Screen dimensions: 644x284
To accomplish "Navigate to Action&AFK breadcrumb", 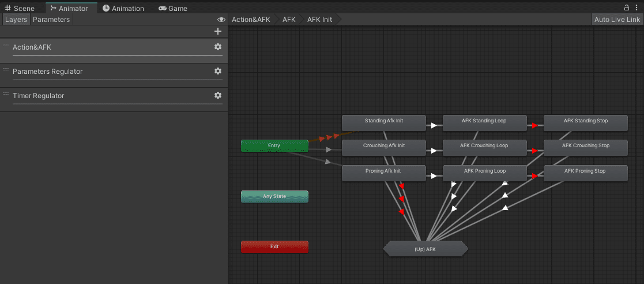I will tap(251, 20).
